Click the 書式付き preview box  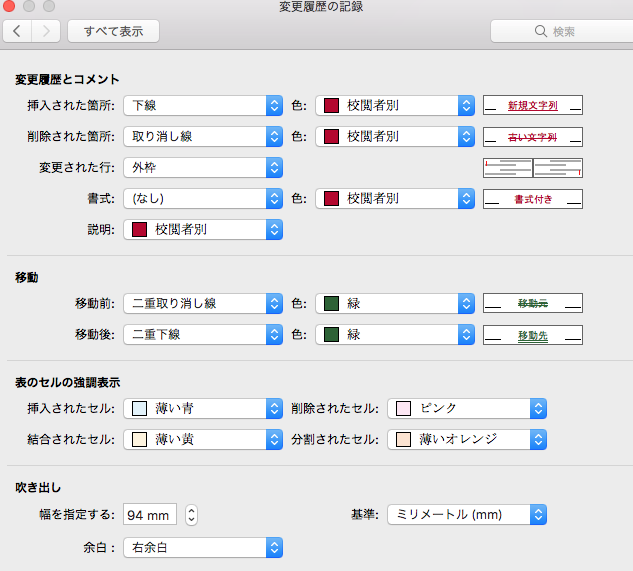pos(533,199)
